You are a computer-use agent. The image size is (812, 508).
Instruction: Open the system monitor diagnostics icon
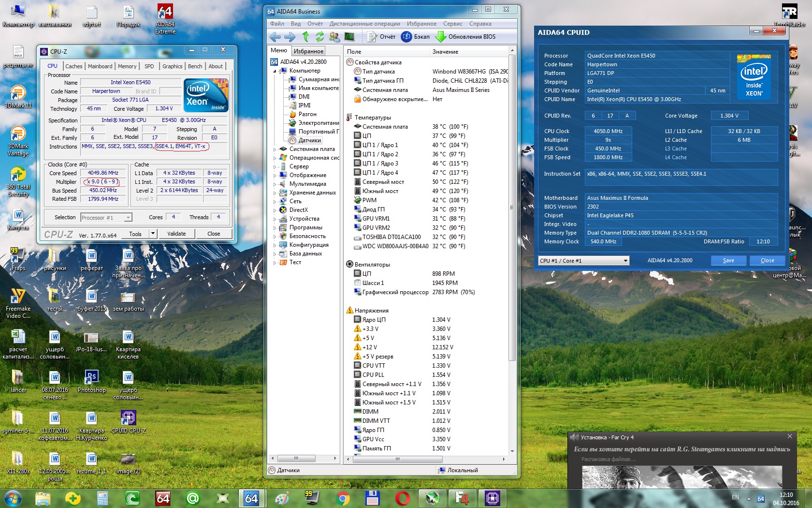tap(349, 37)
